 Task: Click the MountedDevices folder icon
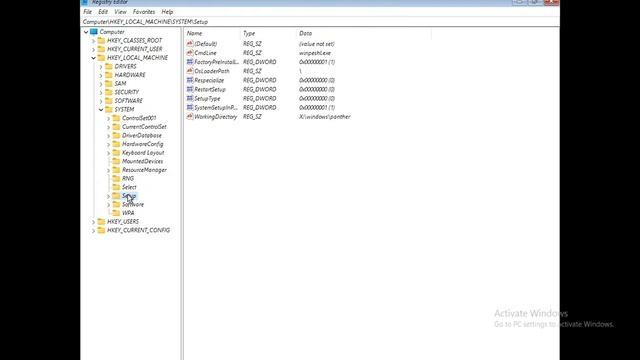(x=116, y=161)
